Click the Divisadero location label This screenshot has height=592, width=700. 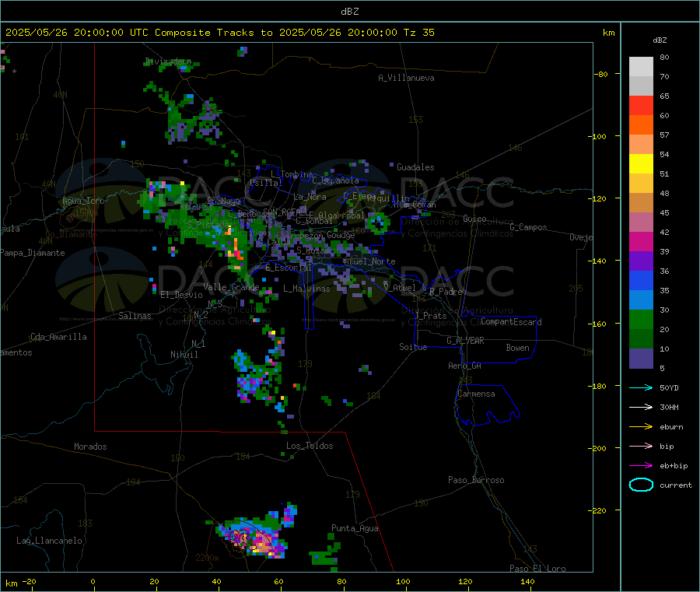[168, 61]
